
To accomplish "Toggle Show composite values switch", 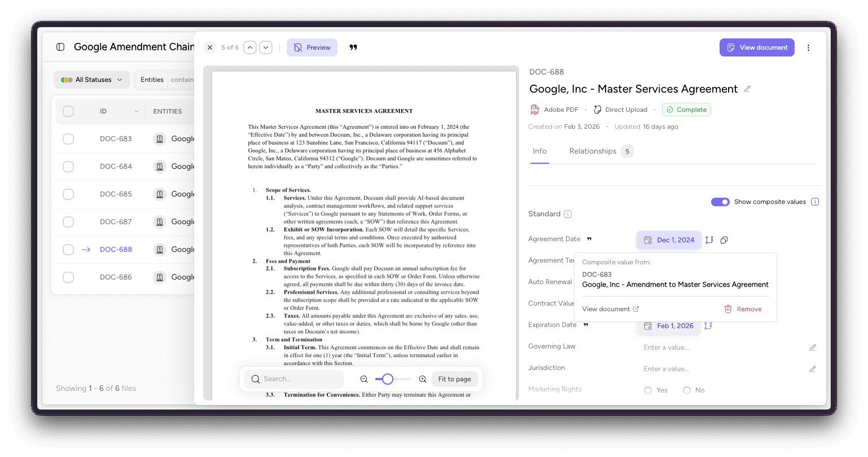I will tap(720, 202).
